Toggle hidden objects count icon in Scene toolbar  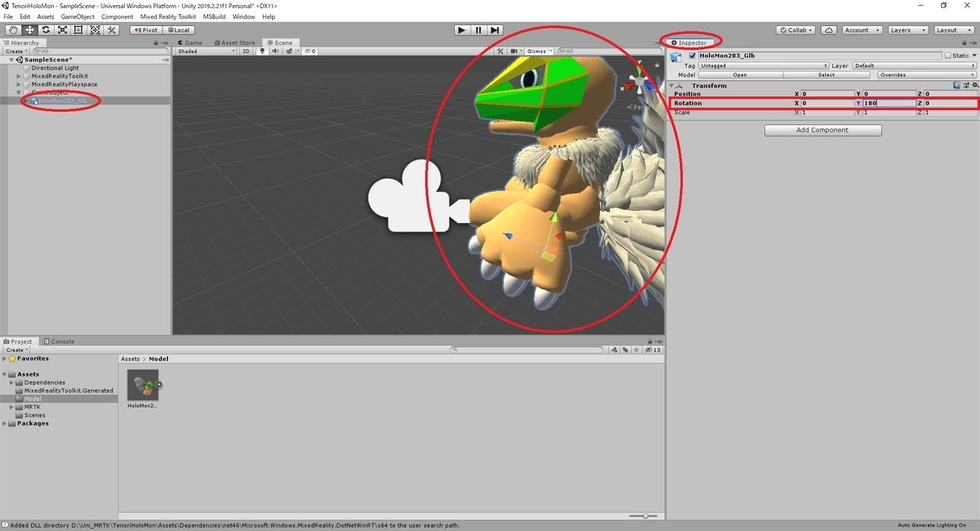click(x=310, y=51)
